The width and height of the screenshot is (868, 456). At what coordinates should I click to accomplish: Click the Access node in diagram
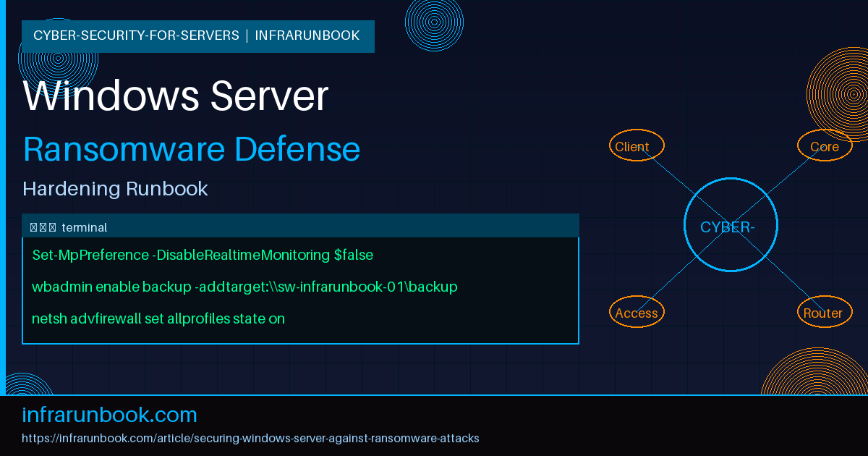click(x=637, y=312)
